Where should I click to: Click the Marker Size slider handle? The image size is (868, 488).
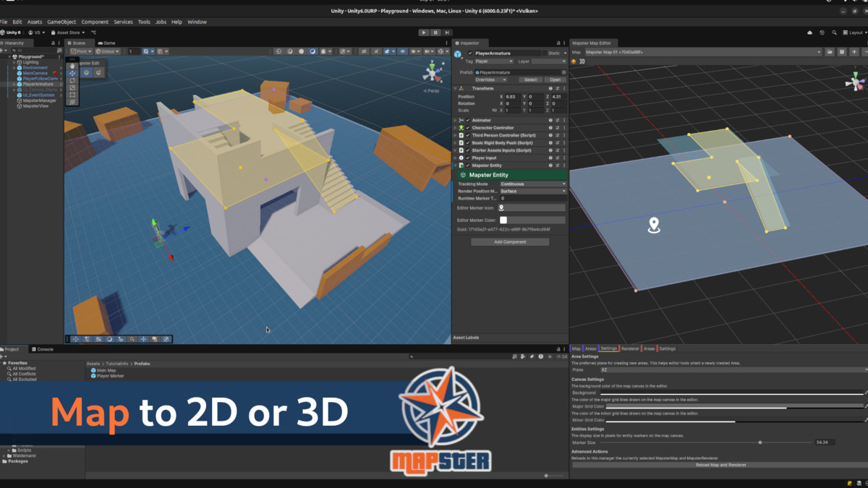(x=759, y=442)
